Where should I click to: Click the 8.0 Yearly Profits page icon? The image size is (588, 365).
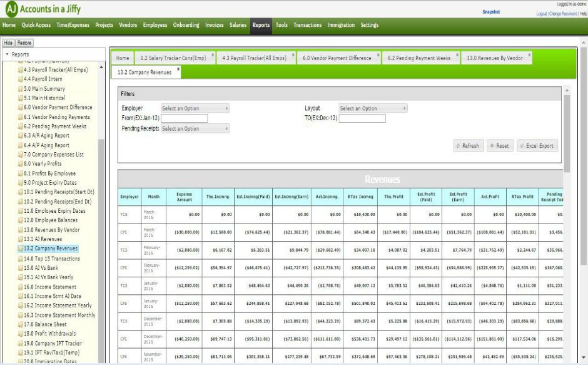pos(20,164)
